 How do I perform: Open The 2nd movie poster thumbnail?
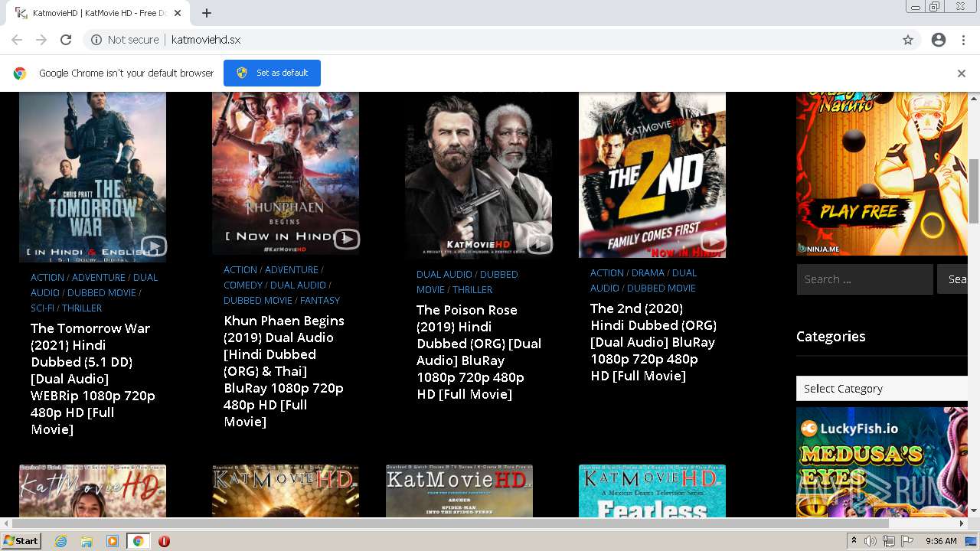(x=652, y=174)
